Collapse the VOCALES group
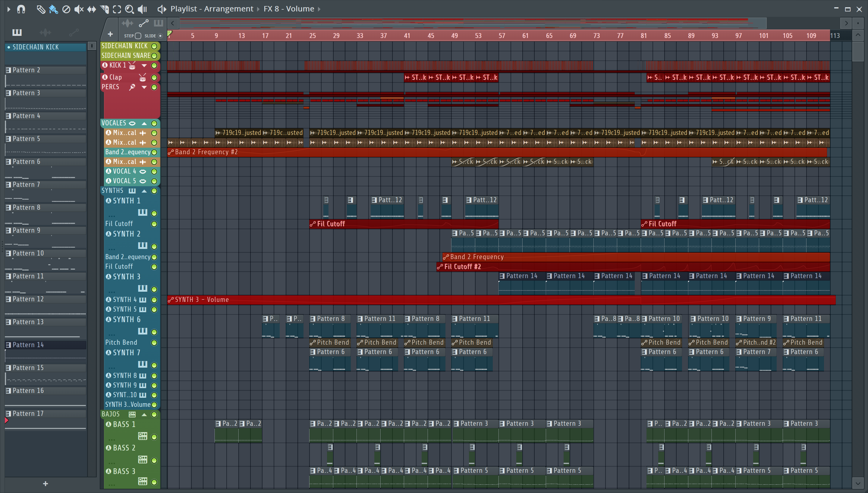The height and width of the screenshot is (493, 868). (144, 123)
